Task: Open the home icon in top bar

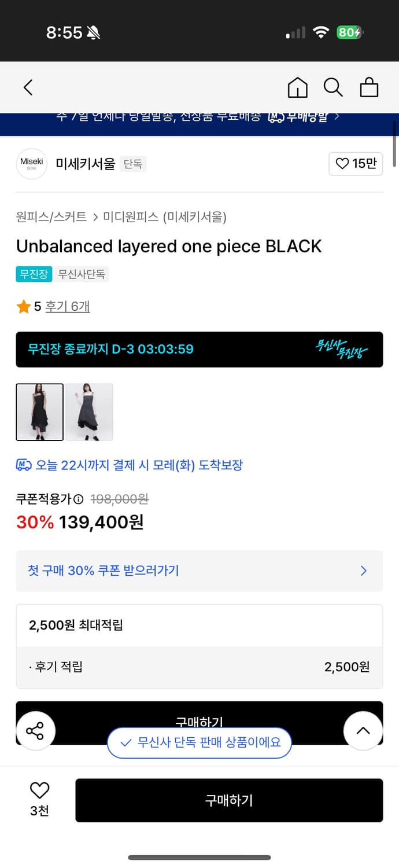Action: [297, 87]
